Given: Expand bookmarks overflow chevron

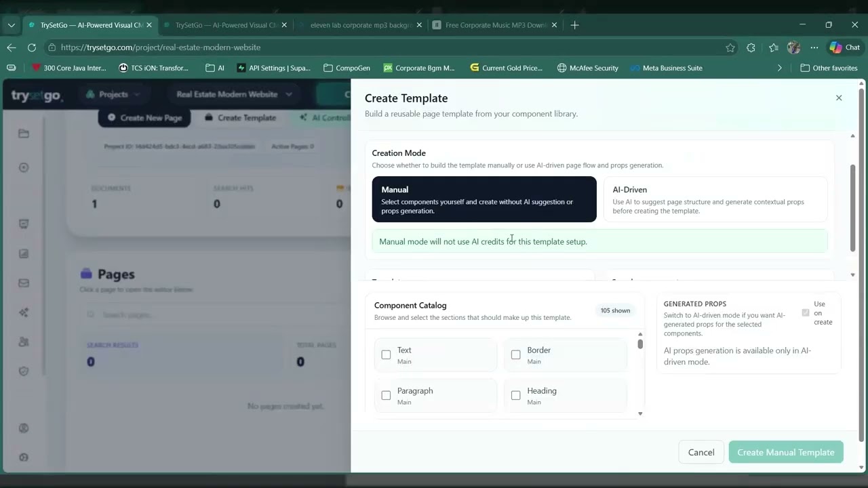Looking at the screenshot, I should (779, 68).
